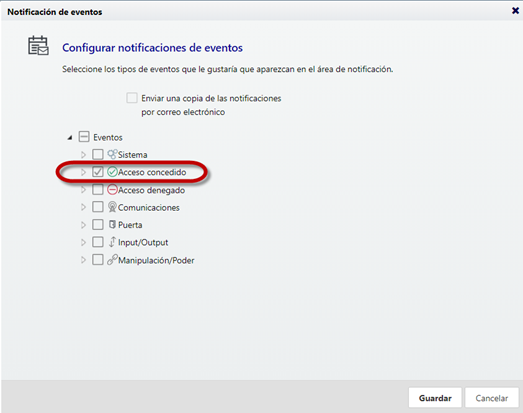Enable email copy of notifications checkbox
This screenshot has width=523, height=413.
pyautogui.click(x=132, y=98)
